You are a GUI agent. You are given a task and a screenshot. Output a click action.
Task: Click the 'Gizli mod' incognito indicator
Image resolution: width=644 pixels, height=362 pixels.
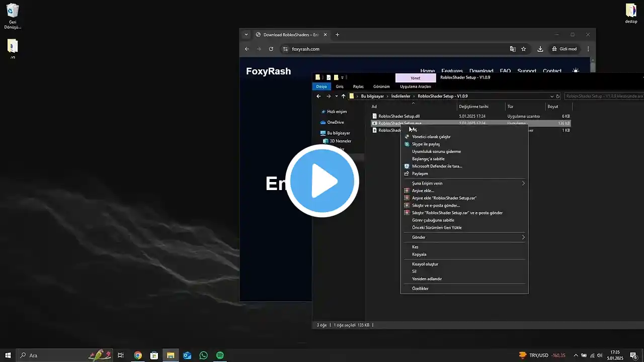coord(564,49)
